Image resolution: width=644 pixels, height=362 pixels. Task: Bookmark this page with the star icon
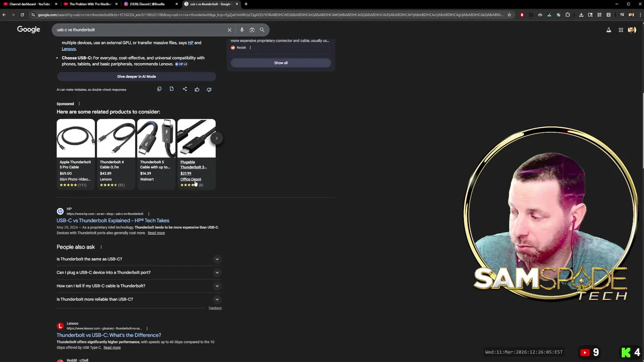509,15
